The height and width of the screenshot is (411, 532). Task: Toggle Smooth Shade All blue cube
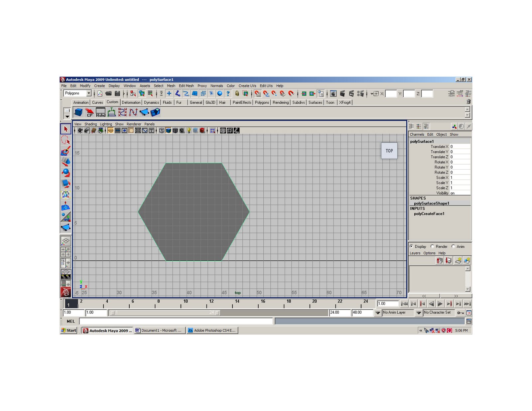click(x=169, y=131)
